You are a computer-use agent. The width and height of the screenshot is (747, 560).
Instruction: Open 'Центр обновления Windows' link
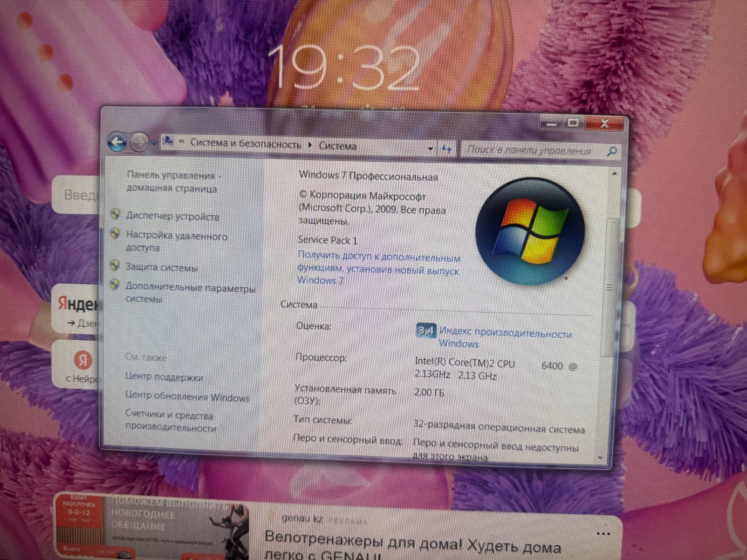click(187, 396)
